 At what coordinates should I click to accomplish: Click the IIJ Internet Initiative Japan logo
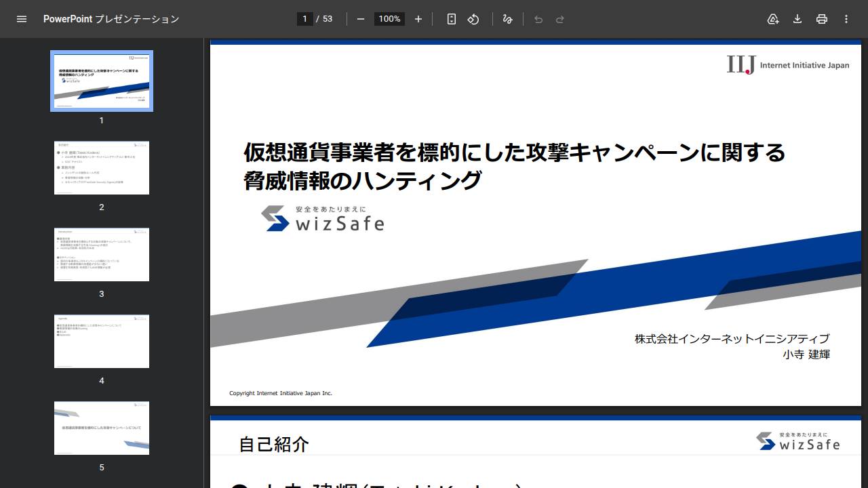point(788,65)
